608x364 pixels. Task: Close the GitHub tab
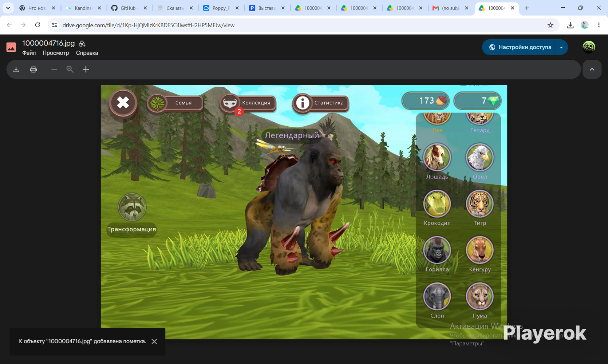tap(145, 8)
